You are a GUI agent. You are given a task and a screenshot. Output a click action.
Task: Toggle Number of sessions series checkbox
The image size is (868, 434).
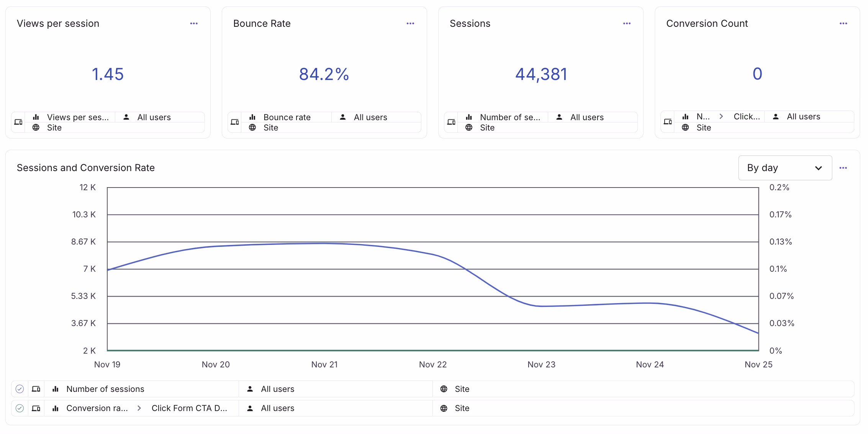coord(20,389)
